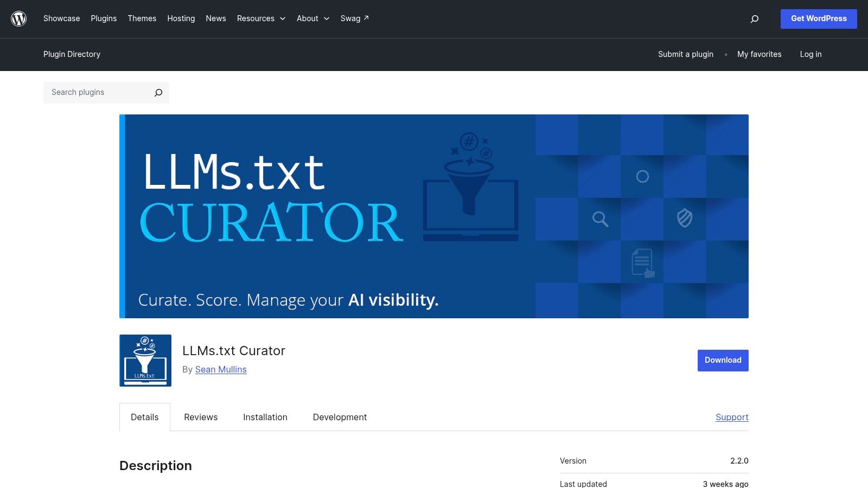Screen dimensions: 868x488
Task: Open the Support link
Action: click(732, 417)
